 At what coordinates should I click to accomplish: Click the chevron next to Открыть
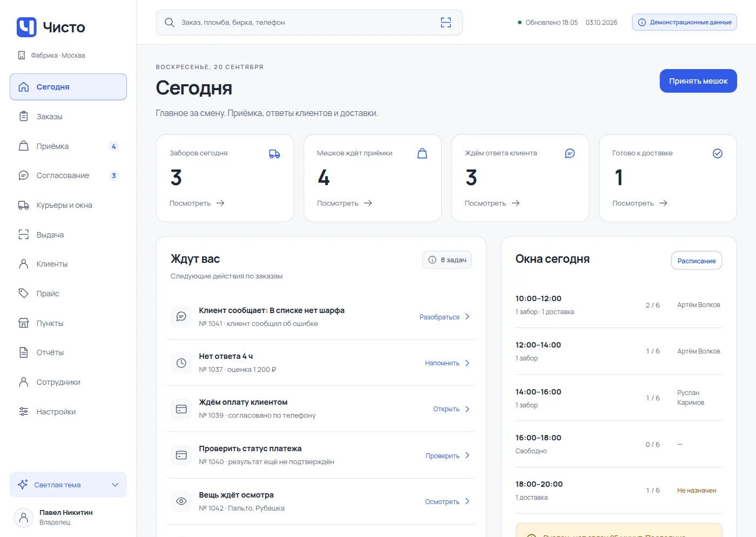pyautogui.click(x=467, y=409)
